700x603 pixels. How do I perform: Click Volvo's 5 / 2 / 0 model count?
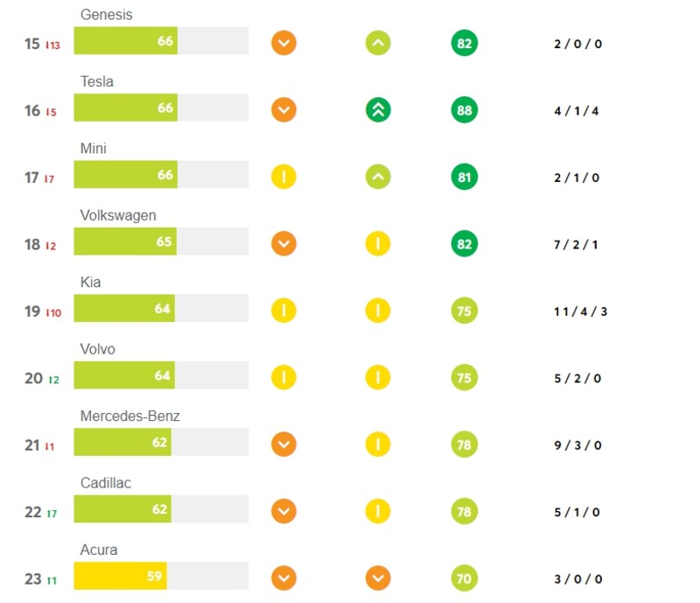click(577, 378)
